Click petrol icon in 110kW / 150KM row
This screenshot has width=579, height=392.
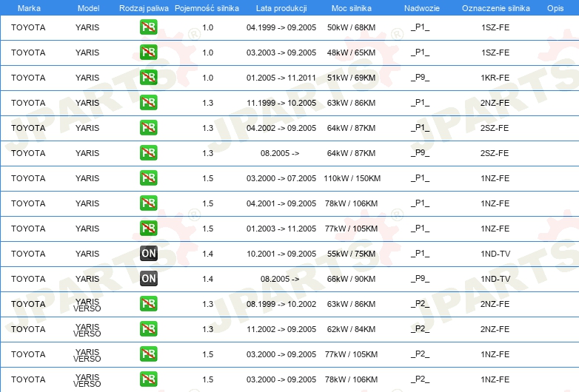coord(148,178)
